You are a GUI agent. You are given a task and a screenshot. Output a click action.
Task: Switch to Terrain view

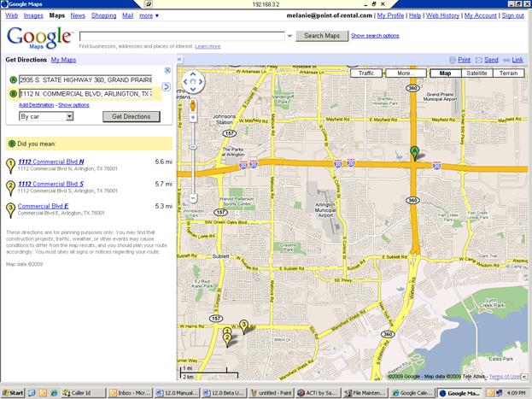[508, 73]
